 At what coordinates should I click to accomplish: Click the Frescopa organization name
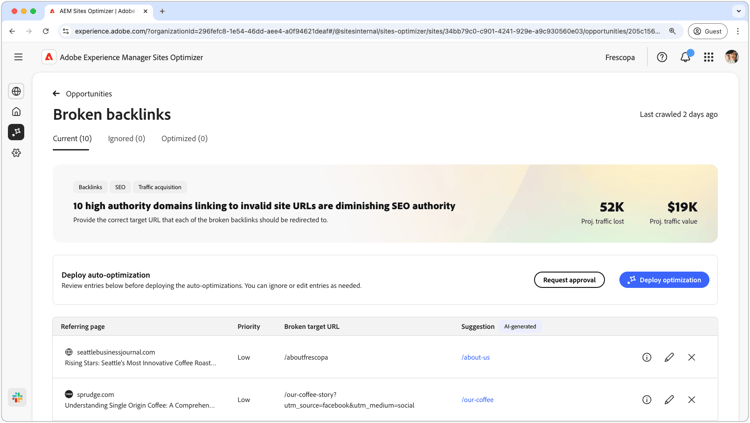coord(620,57)
